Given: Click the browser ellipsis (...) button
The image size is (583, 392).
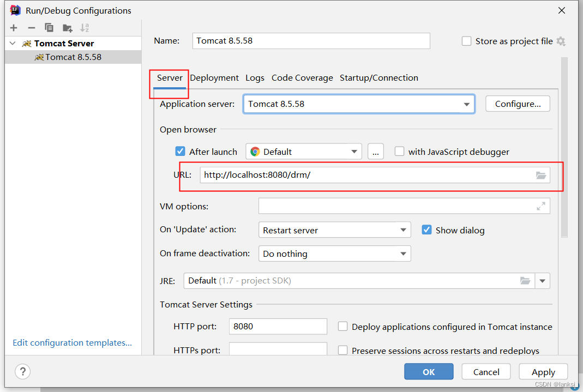Looking at the screenshot, I should tap(376, 152).
